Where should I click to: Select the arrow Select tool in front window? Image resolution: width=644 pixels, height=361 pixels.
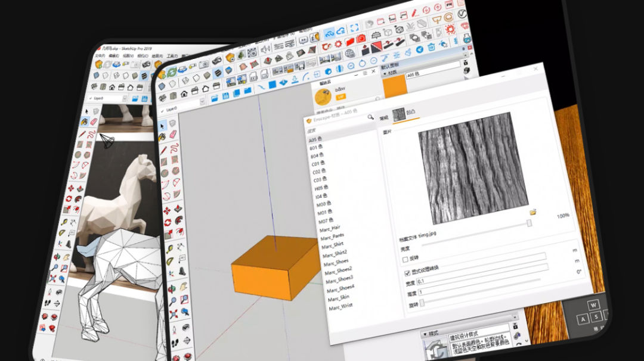pos(162,126)
